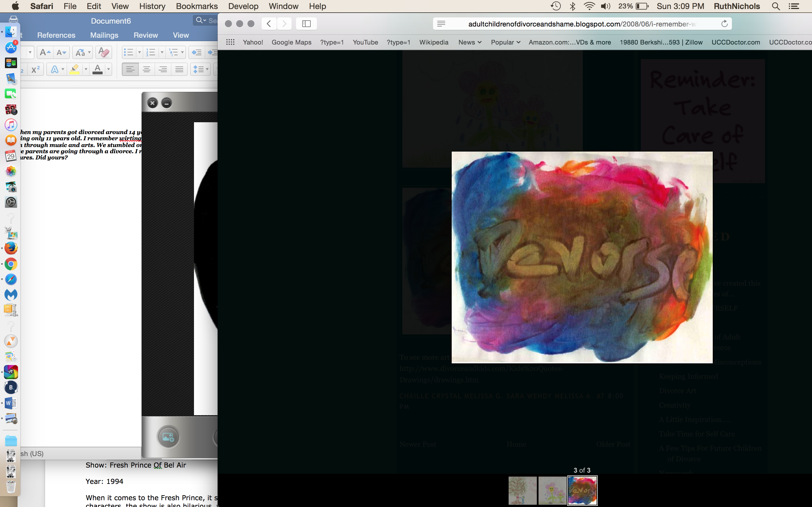
Task: Reload the page with the refresh icon
Action: [x=724, y=24]
